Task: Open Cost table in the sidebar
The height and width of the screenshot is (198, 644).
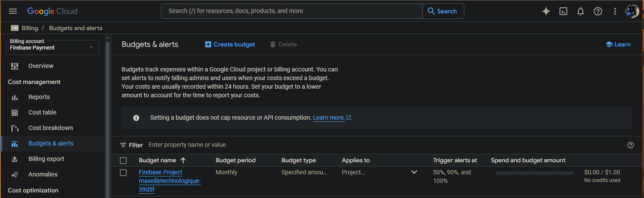Action: 42,112
